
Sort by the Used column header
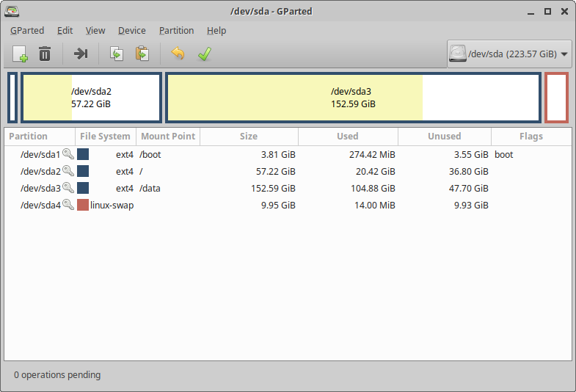348,137
